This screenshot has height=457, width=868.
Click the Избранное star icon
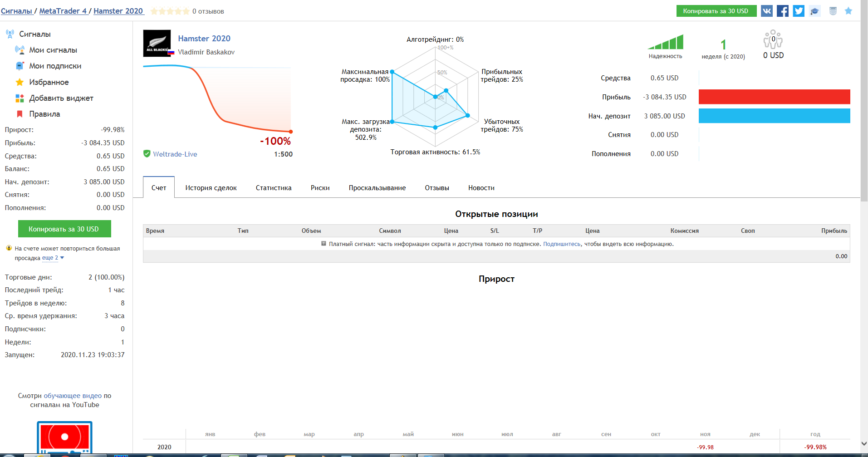(x=20, y=82)
